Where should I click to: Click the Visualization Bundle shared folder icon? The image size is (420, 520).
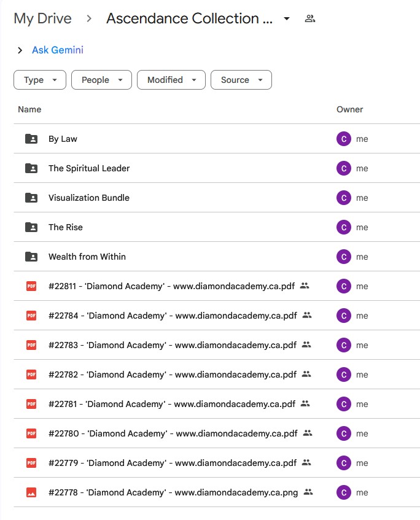[x=31, y=198]
